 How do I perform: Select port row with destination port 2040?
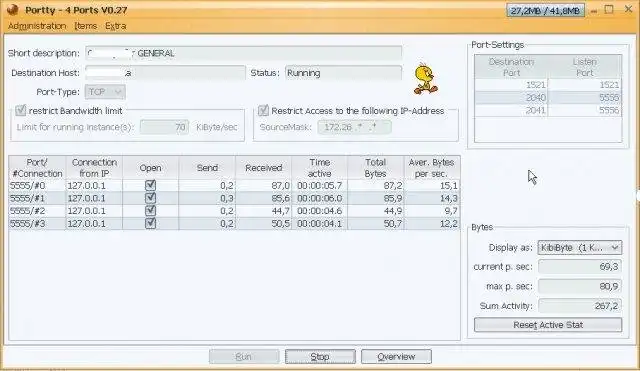coord(548,98)
